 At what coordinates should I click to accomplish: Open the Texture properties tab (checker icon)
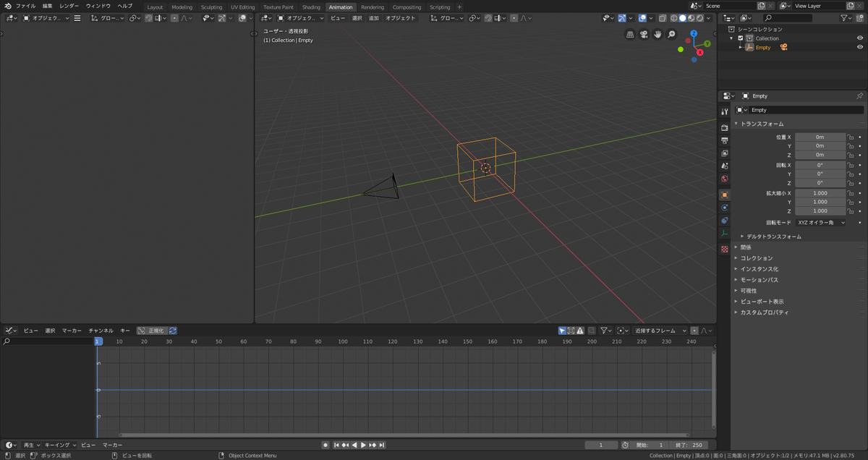coord(724,249)
